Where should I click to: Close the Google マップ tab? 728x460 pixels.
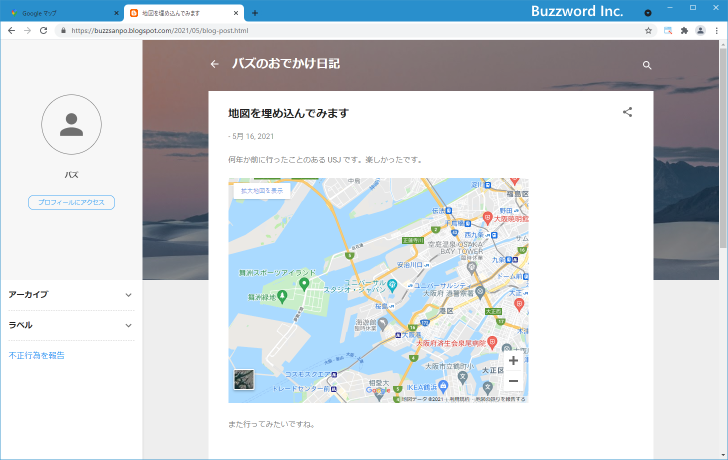(117, 13)
